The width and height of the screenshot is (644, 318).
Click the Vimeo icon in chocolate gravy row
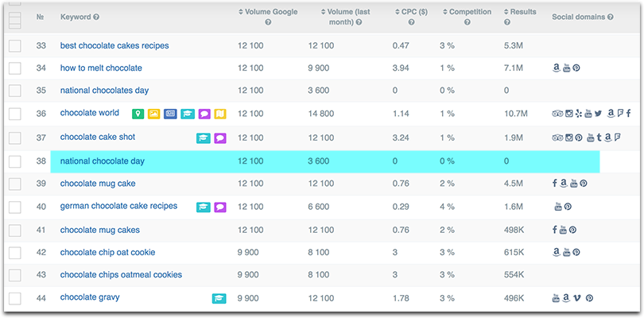point(577,298)
